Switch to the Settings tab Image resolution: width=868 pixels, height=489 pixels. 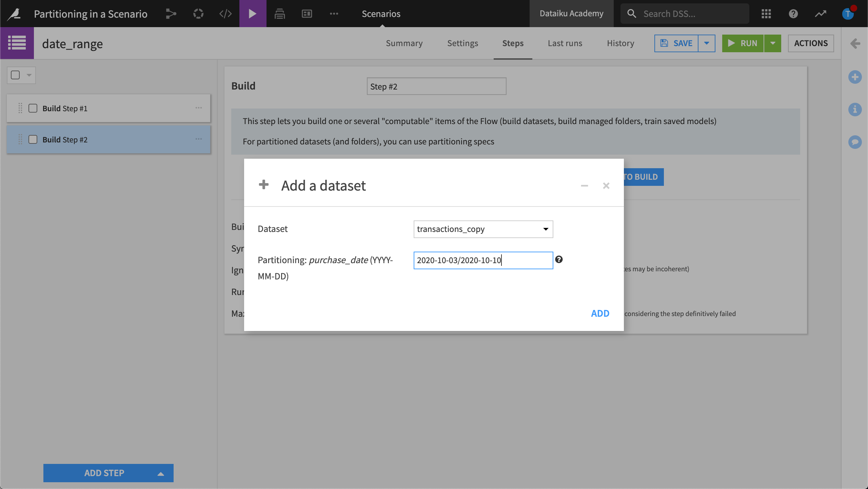click(x=462, y=43)
